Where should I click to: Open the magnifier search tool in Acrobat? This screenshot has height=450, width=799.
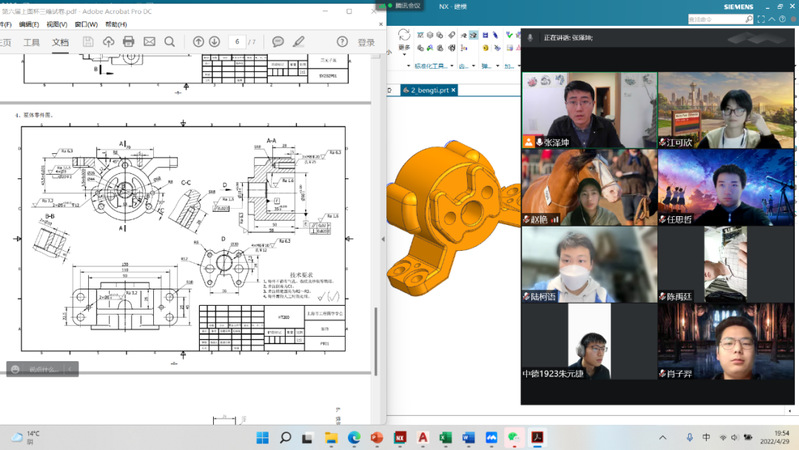pyautogui.click(x=170, y=42)
